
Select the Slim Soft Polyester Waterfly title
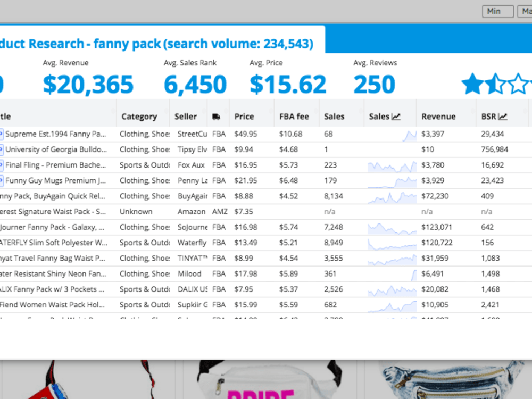(54, 243)
